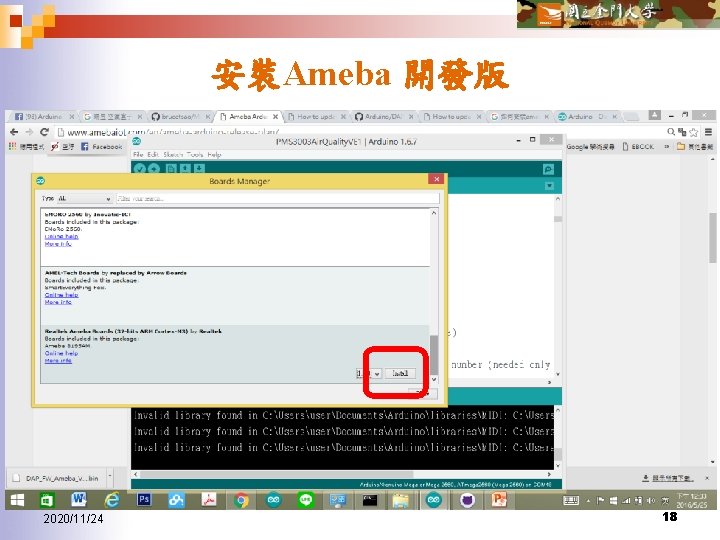
Task: Click Chrome's forward arrow
Action: pos(29,132)
